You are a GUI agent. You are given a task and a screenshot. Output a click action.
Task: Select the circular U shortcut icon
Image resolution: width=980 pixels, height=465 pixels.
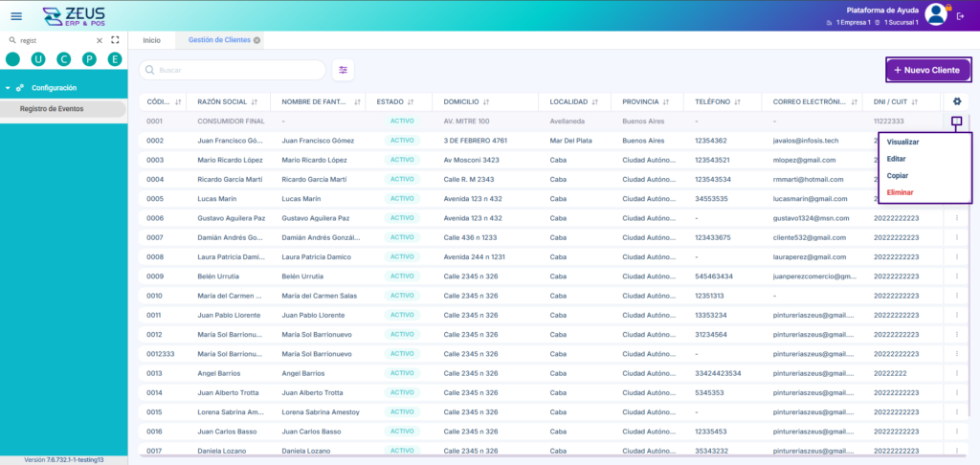point(38,59)
